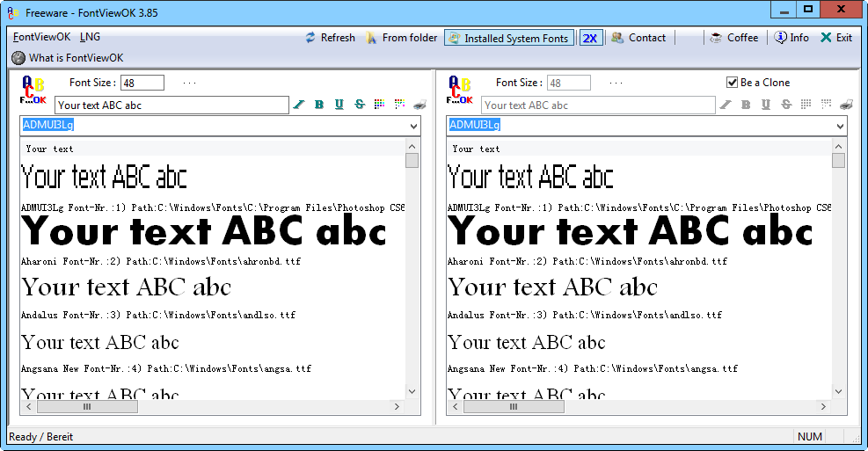Toggle the 2X dual view button

point(591,38)
